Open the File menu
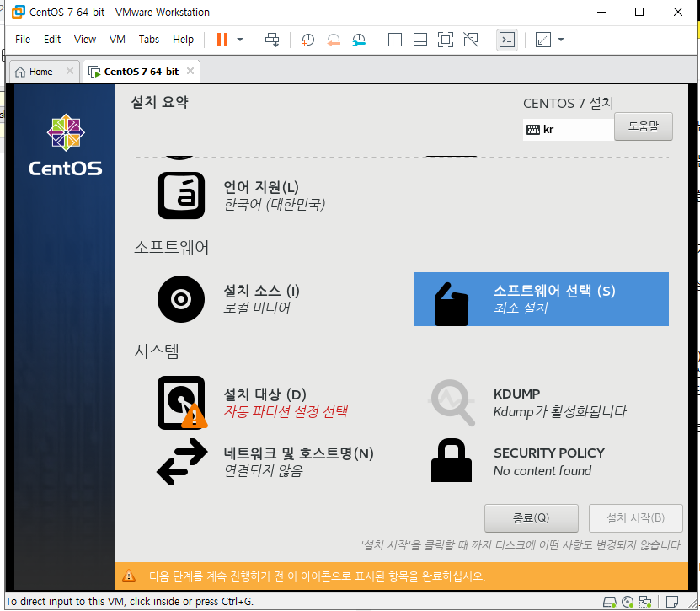 coord(23,40)
